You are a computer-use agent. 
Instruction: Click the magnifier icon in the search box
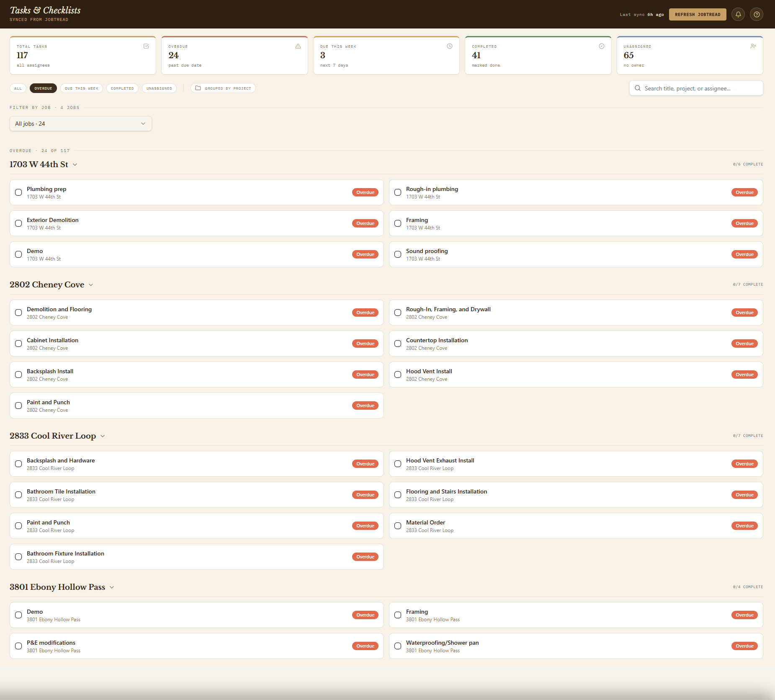(x=638, y=88)
